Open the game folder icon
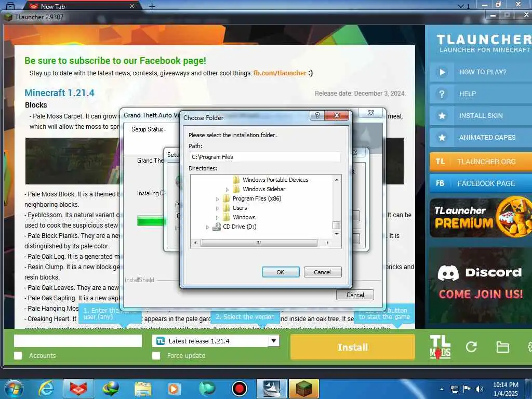 502,347
